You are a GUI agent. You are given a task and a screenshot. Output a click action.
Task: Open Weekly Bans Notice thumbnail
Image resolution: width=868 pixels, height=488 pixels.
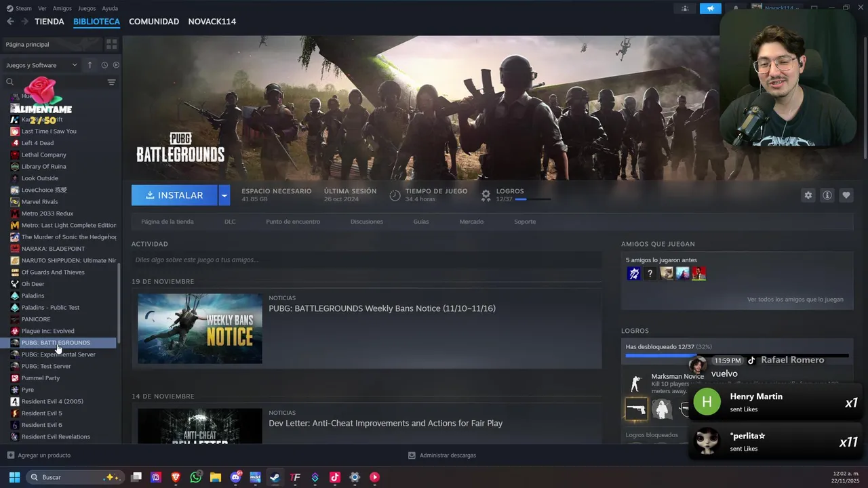tap(200, 328)
